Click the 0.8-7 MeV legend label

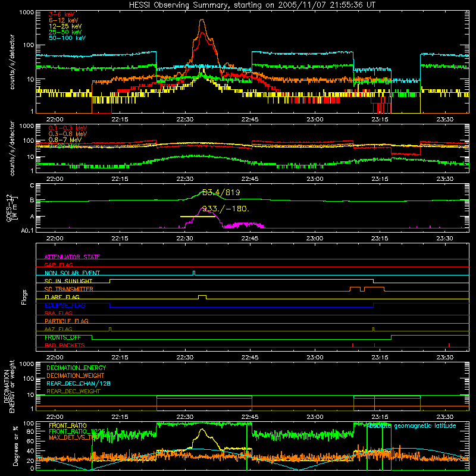click(65, 140)
